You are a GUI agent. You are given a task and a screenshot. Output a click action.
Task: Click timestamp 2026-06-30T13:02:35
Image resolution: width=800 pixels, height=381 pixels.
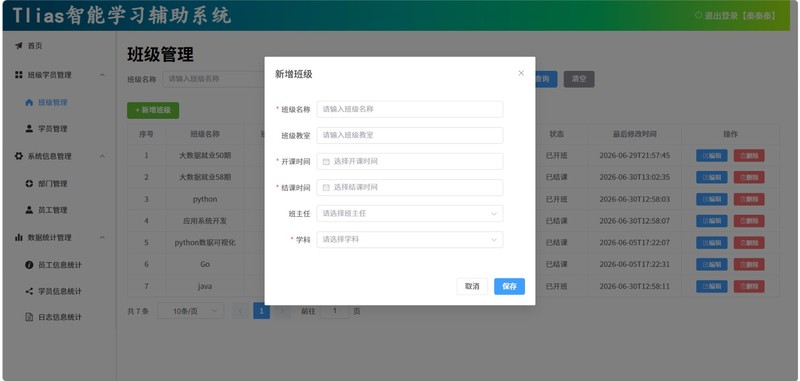[635, 177]
